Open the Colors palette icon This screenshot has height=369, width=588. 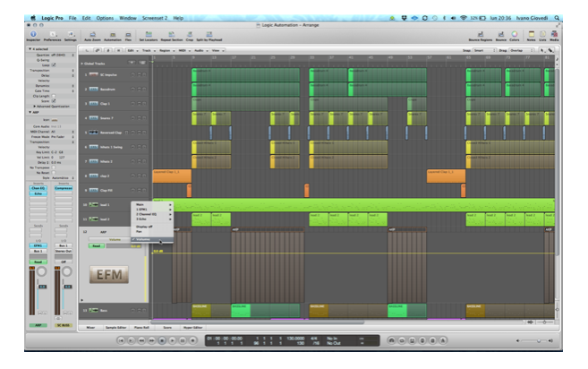pyautogui.click(x=515, y=34)
